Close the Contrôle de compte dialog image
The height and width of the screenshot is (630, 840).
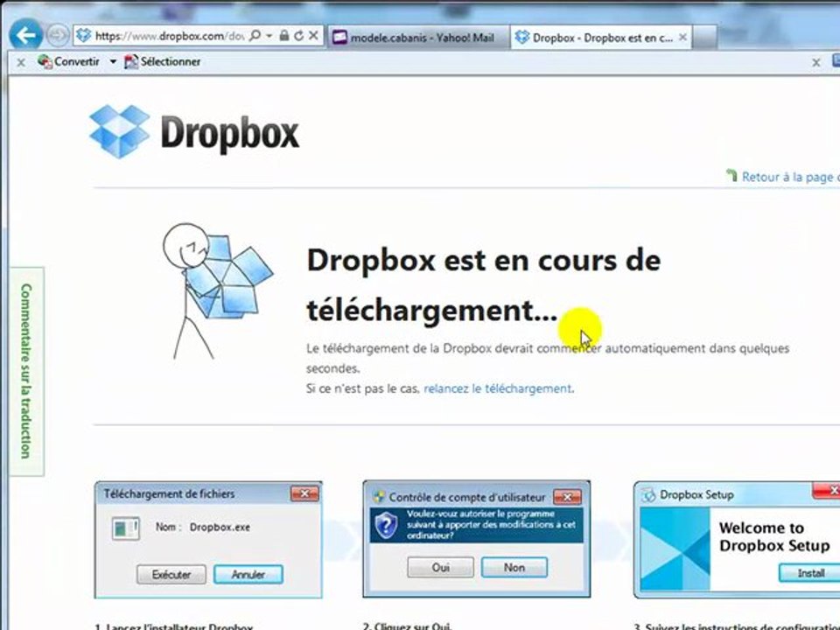567,497
